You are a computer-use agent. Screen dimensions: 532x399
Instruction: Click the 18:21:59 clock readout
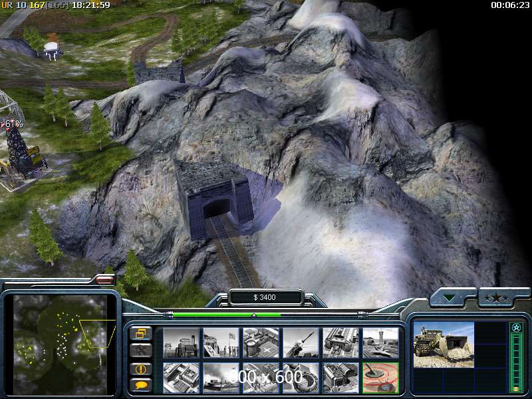pos(91,5)
